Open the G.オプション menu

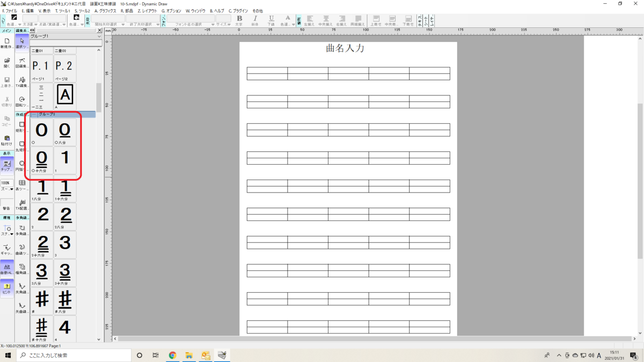172,11
